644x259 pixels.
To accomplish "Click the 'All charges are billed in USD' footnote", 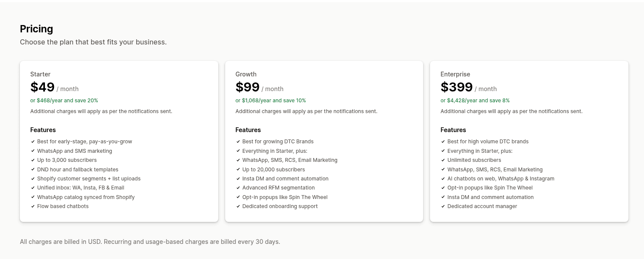I will [150, 242].
